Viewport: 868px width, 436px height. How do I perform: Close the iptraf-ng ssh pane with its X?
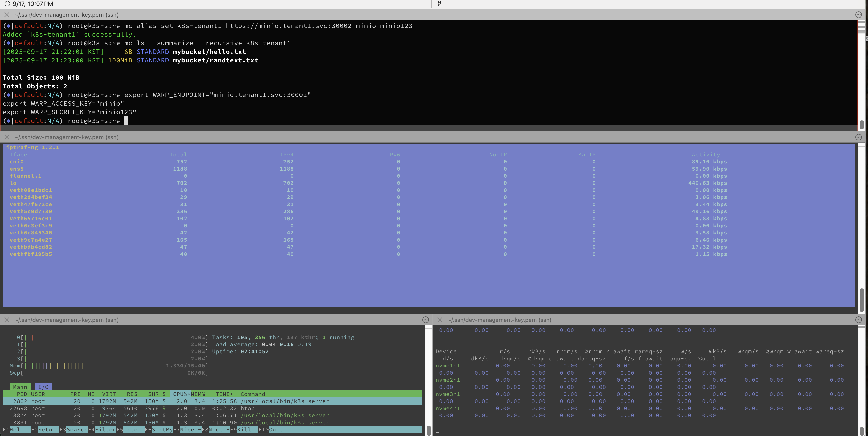7,137
